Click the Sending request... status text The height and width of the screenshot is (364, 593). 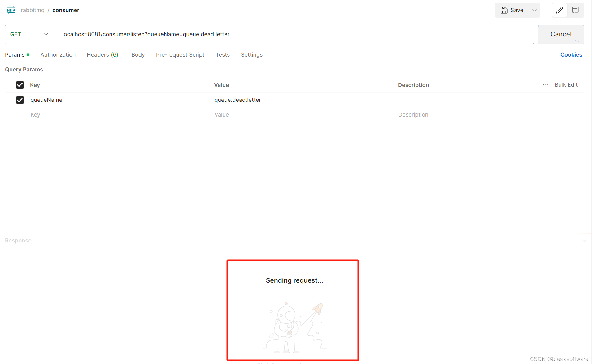point(294,280)
